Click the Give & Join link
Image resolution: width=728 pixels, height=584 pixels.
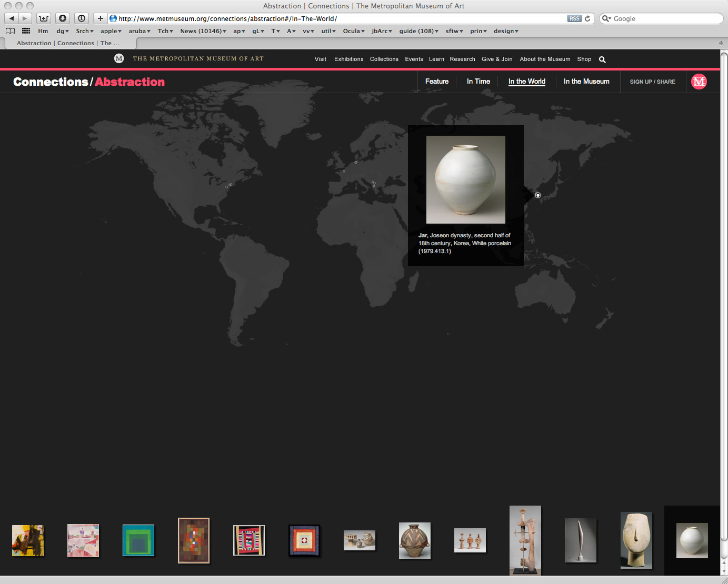[x=497, y=59]
